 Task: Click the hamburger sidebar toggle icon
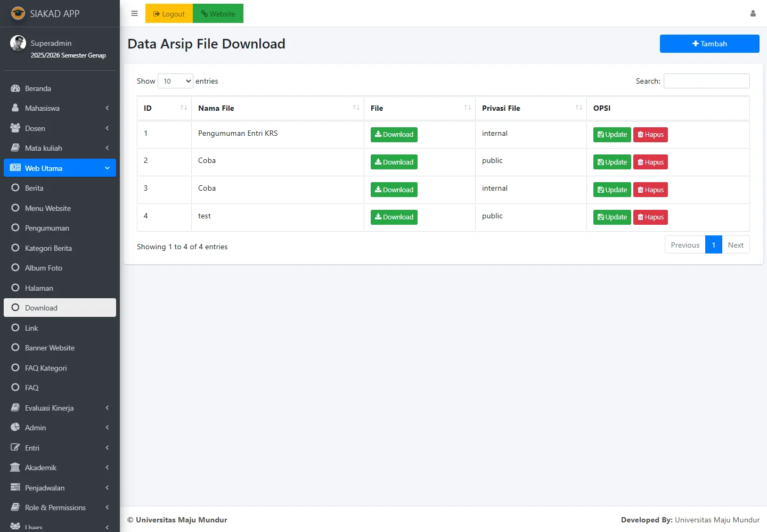coord(134,14)
